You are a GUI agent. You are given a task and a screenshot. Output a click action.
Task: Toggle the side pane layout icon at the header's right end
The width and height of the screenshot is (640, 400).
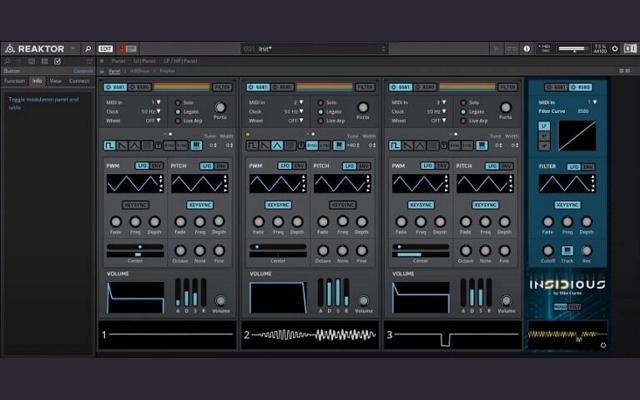630,49
